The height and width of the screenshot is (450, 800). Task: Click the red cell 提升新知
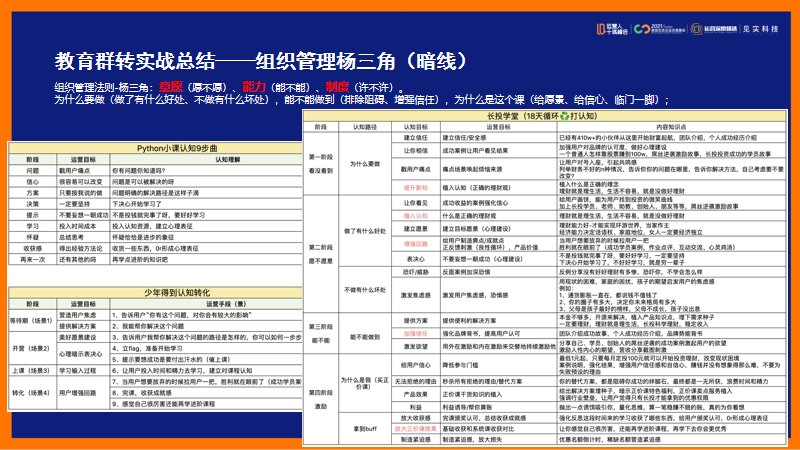pos(416,188)
